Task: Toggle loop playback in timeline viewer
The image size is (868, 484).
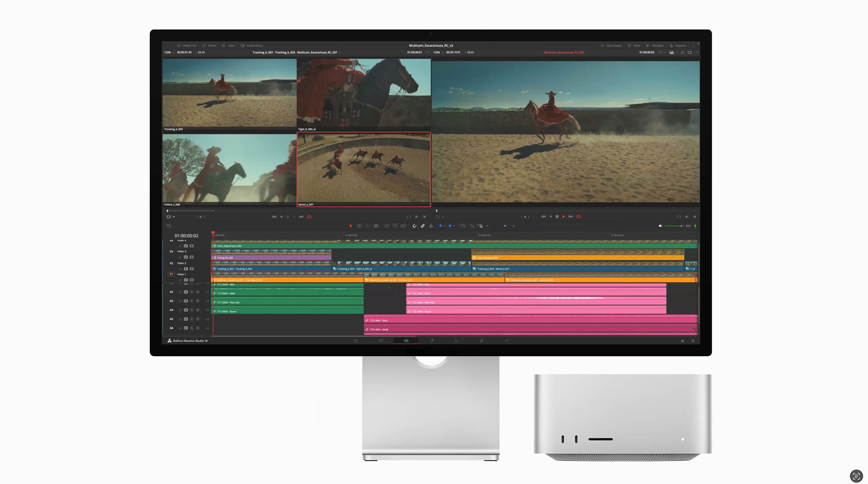Action: [579, 216]
